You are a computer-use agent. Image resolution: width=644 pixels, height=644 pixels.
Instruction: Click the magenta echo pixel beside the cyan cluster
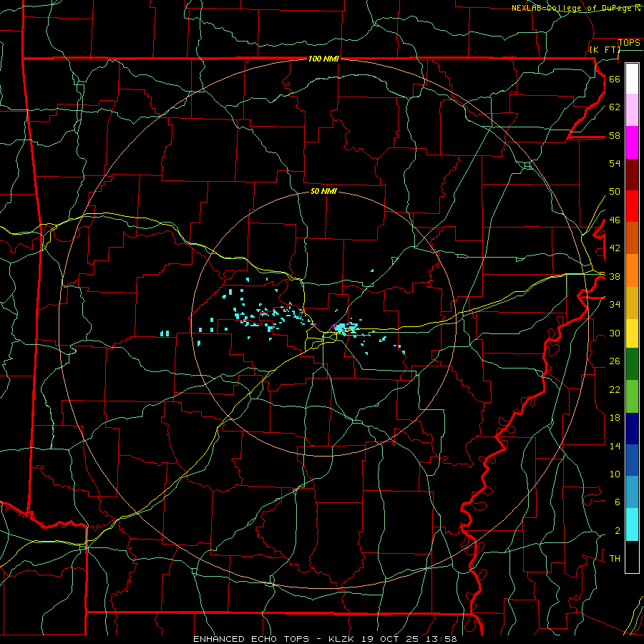coord(335,327)
